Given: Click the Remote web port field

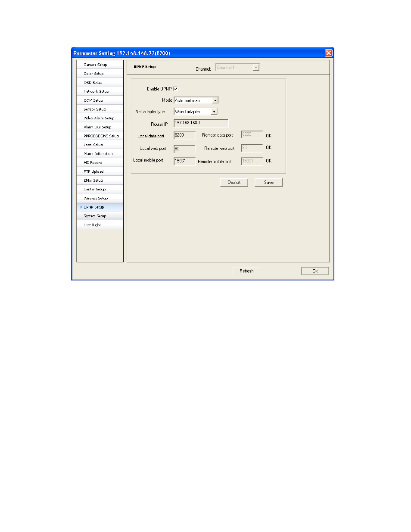Looking at the screenshot, I should [252, 148].
